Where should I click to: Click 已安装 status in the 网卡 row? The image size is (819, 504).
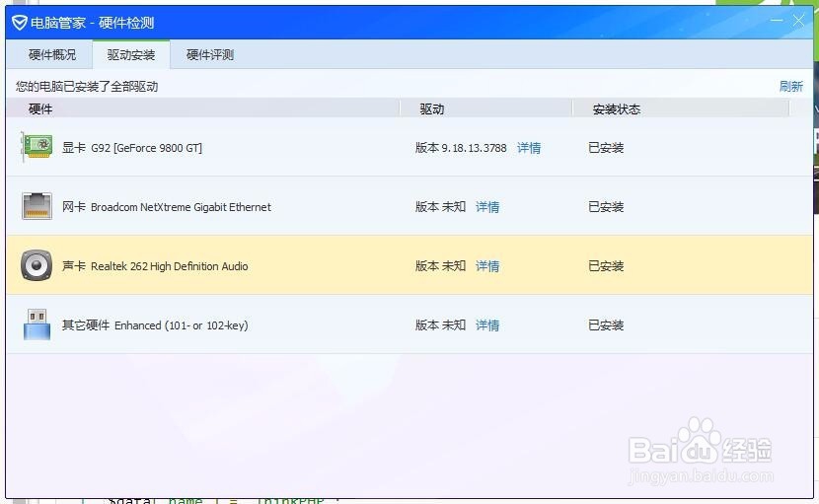606,207
